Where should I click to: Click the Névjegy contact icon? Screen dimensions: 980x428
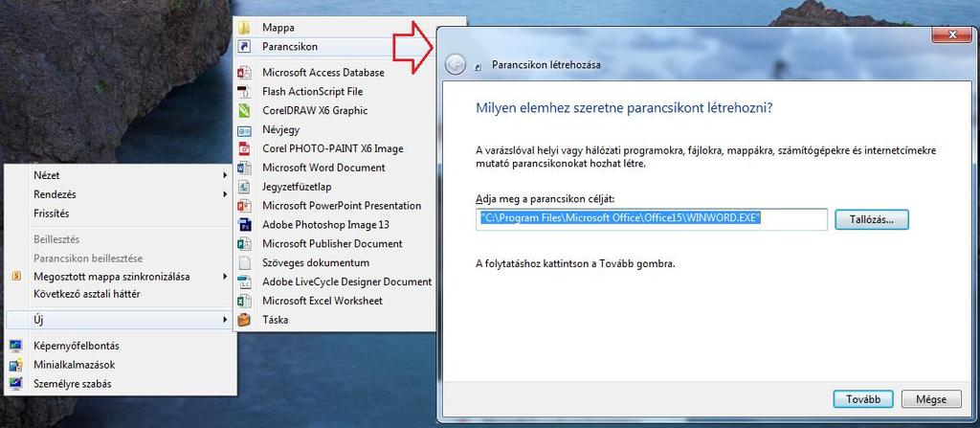click(244, 130)
